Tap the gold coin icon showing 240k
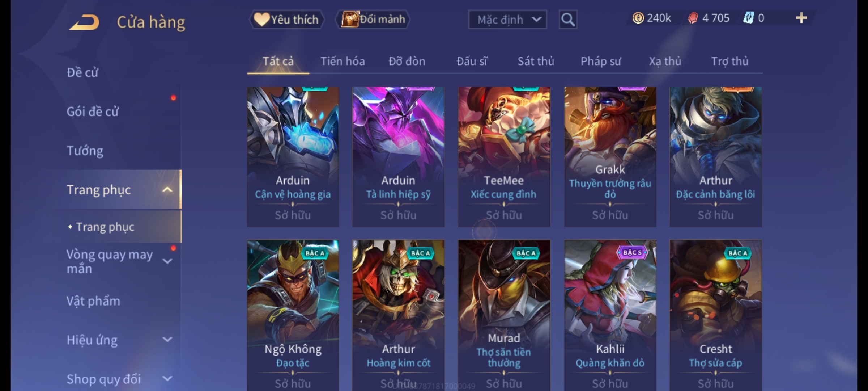The width and height of the screenshot is (868, 391). point(638,18)
